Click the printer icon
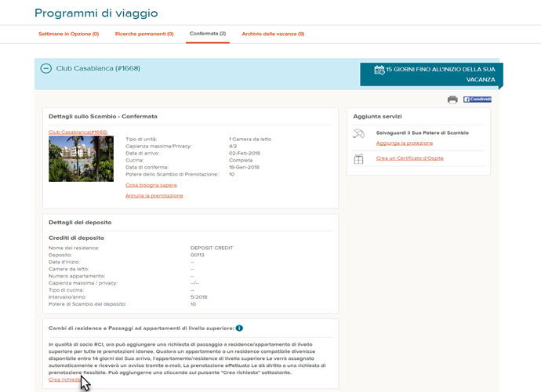Screen dimensions: 541x392 (x=452, y=100)
